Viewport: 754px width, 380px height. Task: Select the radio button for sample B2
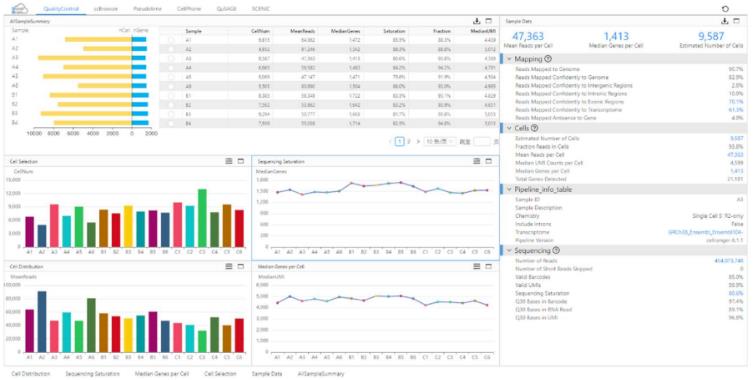(x=171, y=105)
